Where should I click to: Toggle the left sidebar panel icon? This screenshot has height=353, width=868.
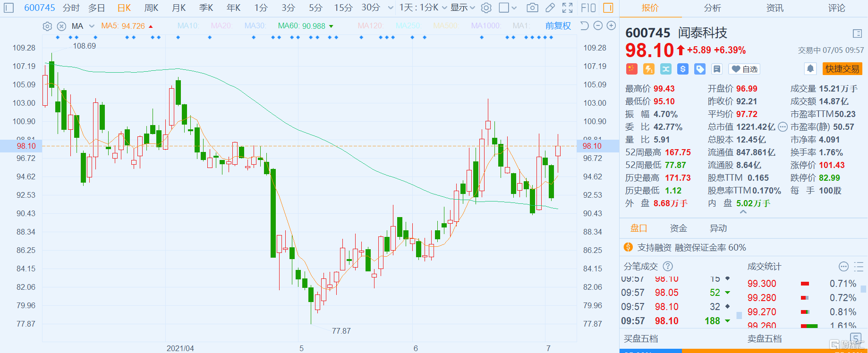coord(9,8)
